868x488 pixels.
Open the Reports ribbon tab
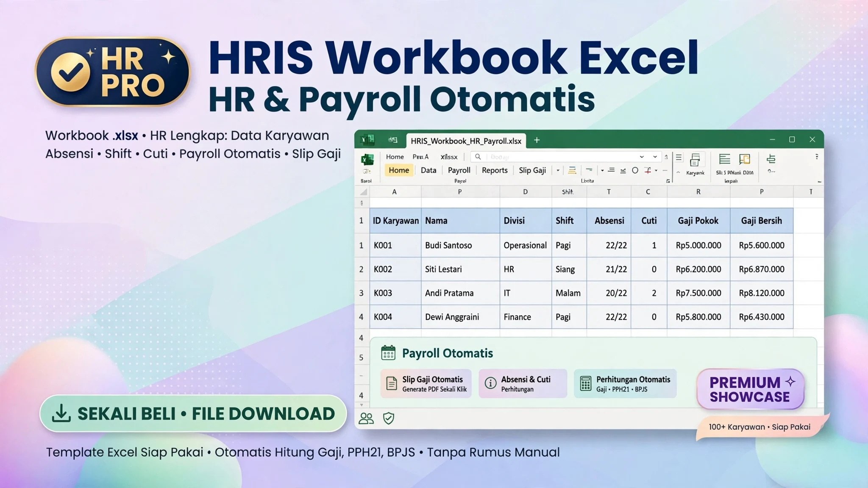click(x=495, y=170)
